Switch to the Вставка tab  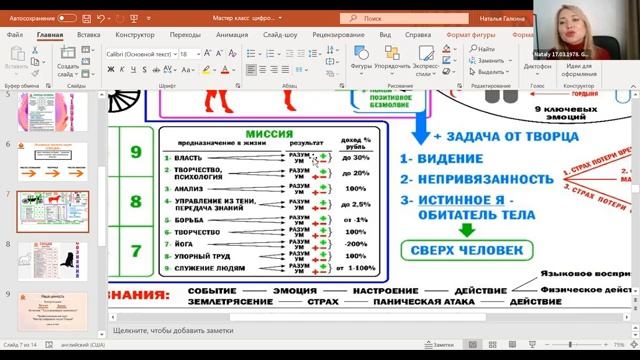coord(89,35)
